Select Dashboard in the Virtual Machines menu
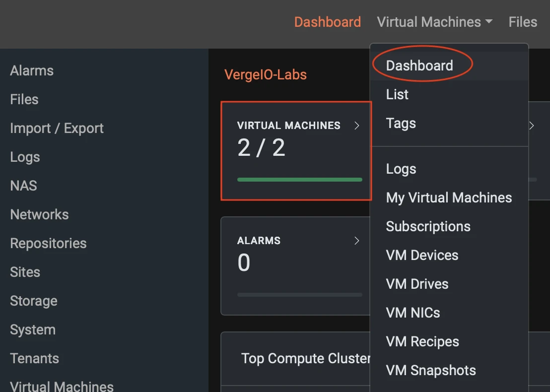The height and width of the screenshot is (392, 550). [419, 65]
